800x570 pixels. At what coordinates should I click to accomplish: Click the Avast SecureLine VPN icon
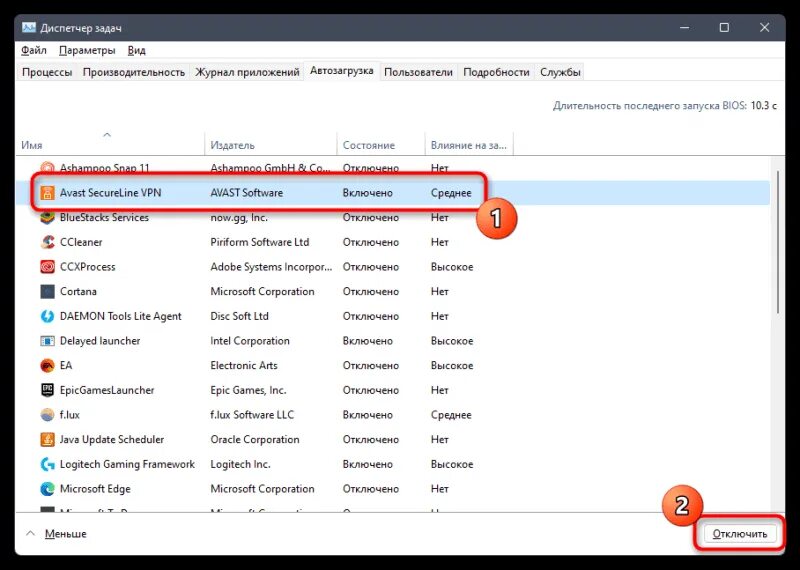tap(47, 193)
